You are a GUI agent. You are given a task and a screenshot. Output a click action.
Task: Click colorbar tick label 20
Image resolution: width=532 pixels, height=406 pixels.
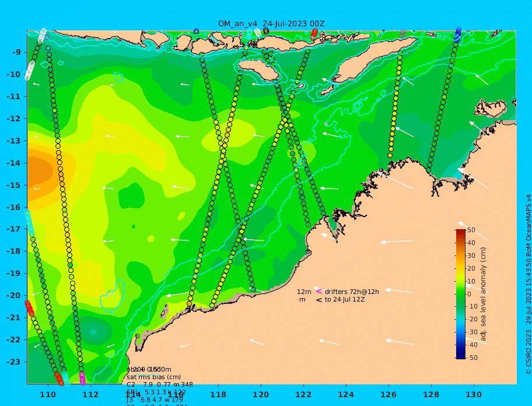(471, 268)
